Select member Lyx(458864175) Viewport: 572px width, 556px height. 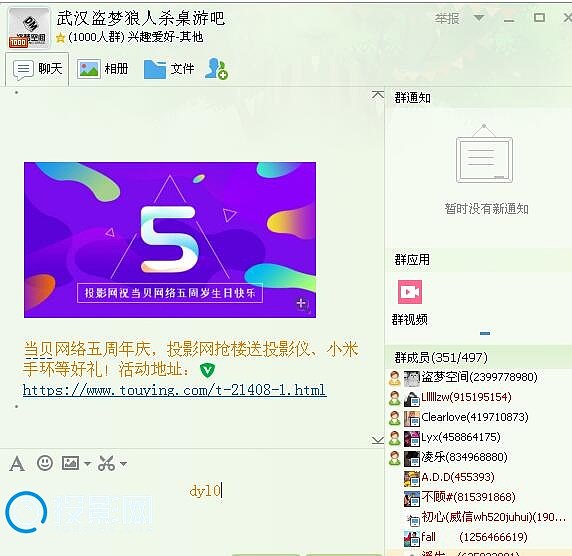pyautogui.click(x=479, y=437)
